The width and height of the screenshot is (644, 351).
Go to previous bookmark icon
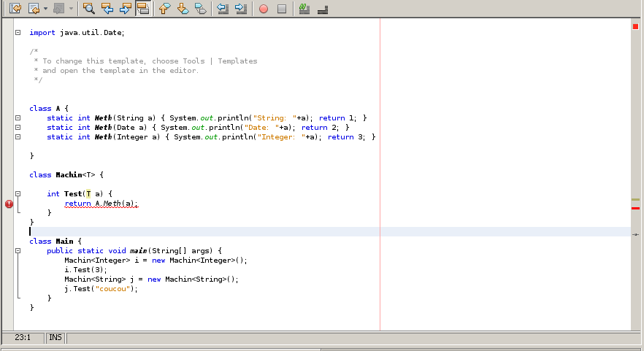[164, 9]
